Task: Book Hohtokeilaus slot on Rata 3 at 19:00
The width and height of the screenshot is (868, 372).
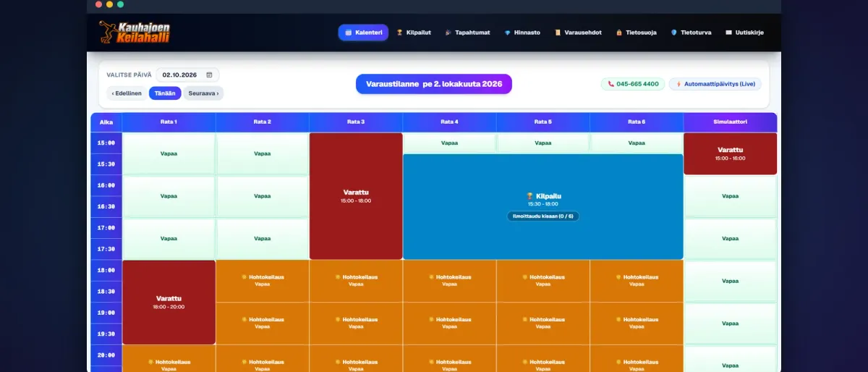Action: [356, 323]
